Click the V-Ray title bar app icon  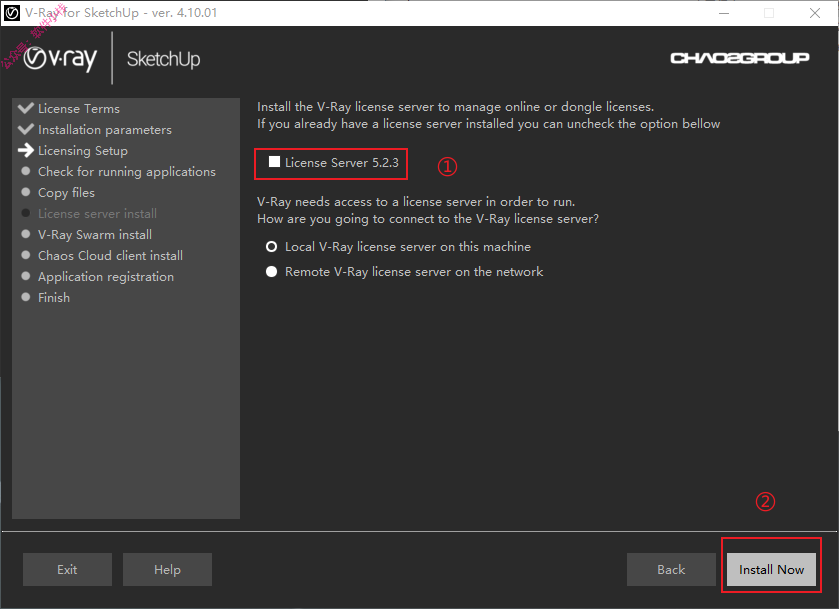pos(12,13)
